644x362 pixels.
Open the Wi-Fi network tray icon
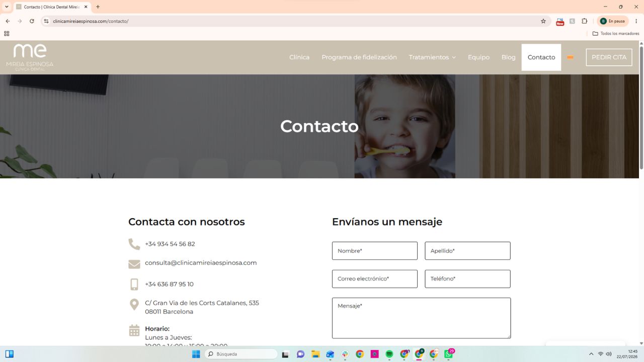click(x=601, y=354)
